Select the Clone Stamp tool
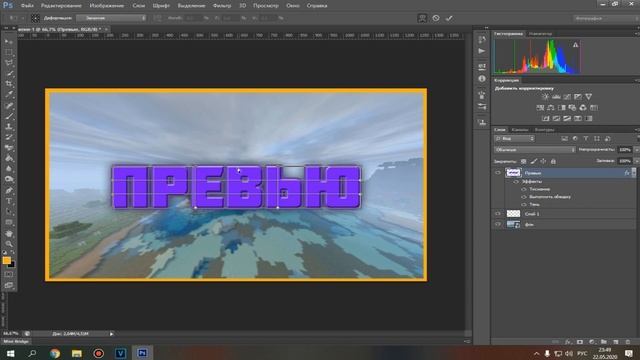Viewport: 640px width, 360px height. [x=9, y=127]
